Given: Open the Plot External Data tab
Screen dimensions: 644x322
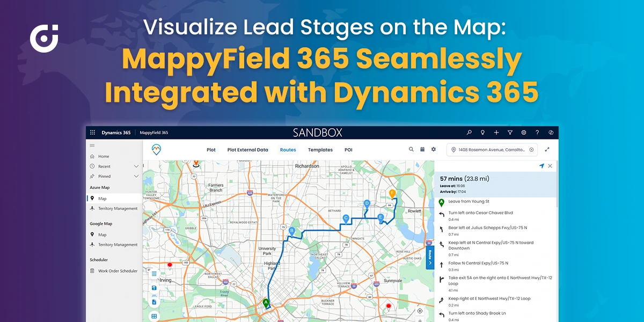Looking at the screenshot, I should (x=247, y=150).
